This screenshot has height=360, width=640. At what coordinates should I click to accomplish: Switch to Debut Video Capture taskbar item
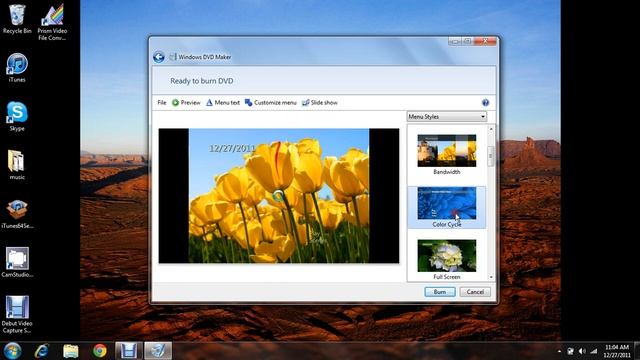click(129, 351)
